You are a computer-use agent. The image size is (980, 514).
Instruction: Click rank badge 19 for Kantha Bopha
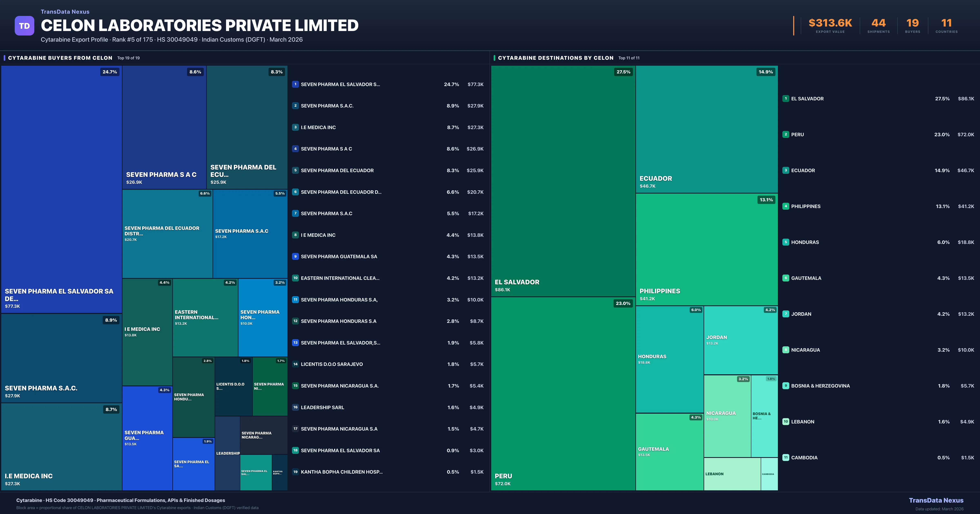[x=295, y=472]
